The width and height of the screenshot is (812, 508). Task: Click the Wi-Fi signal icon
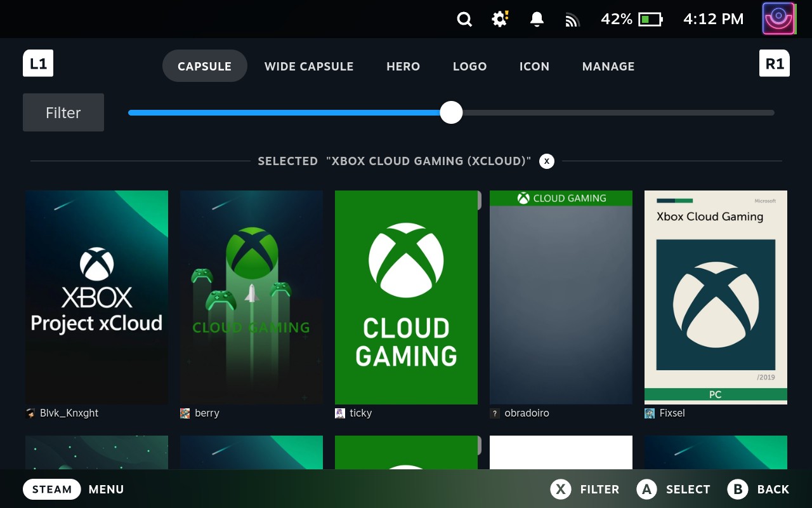(x=572, y=19)
